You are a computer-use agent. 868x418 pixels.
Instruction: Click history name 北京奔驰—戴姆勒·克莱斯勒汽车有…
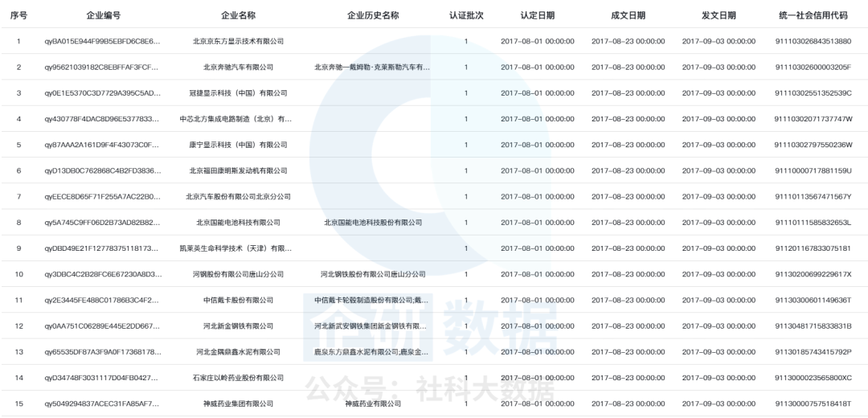point(373,68)
